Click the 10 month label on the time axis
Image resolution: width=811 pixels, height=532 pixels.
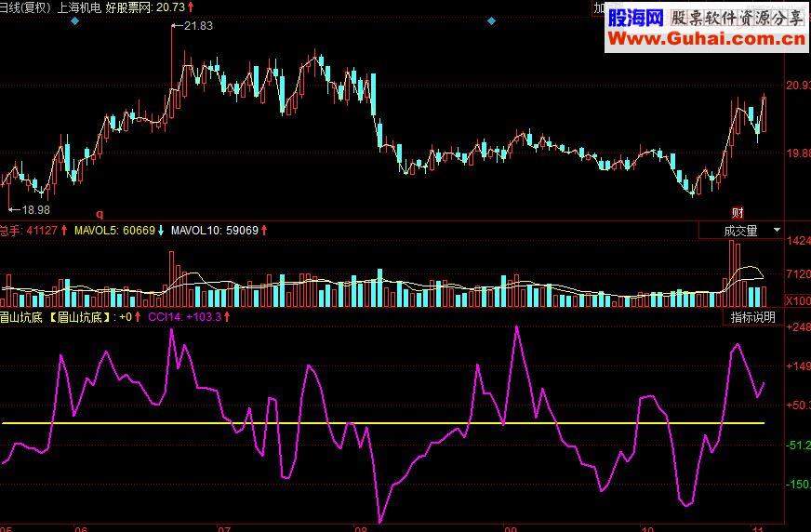point(647,529)
